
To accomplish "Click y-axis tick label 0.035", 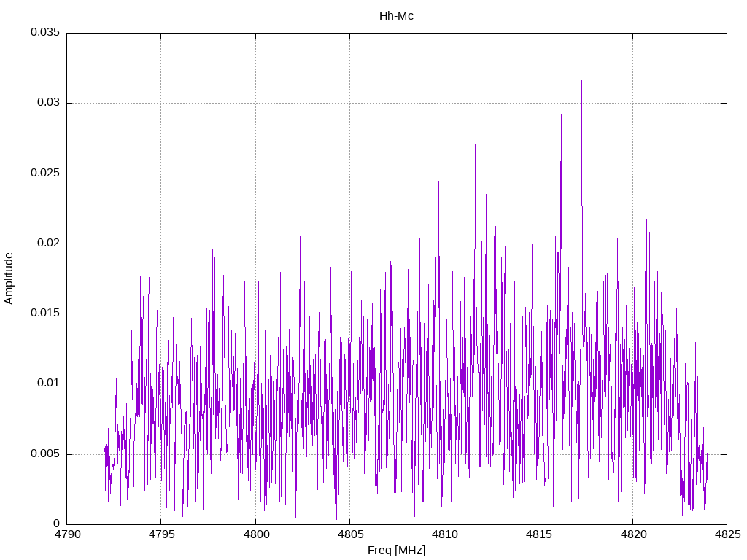I will tap(45, 32).
